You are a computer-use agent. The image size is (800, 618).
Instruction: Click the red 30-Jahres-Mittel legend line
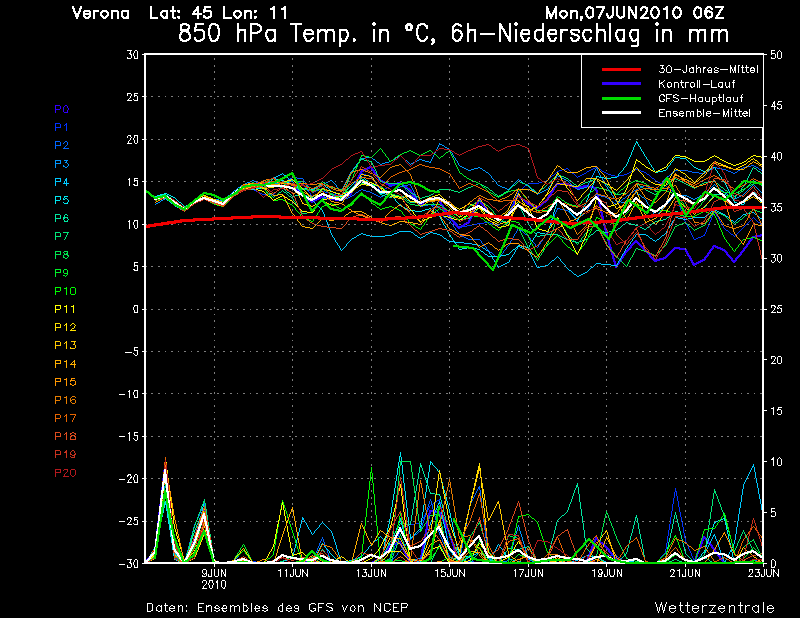[x=621, y=69]
